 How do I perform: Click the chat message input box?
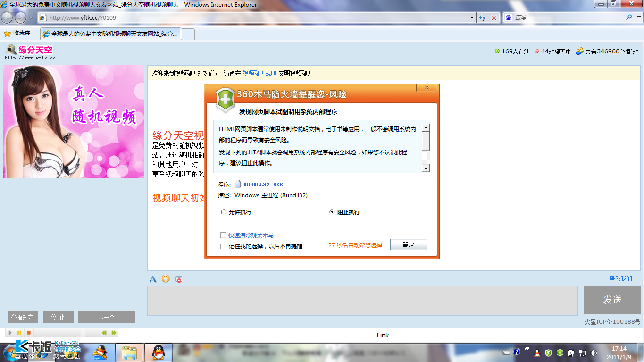[362, 300]
